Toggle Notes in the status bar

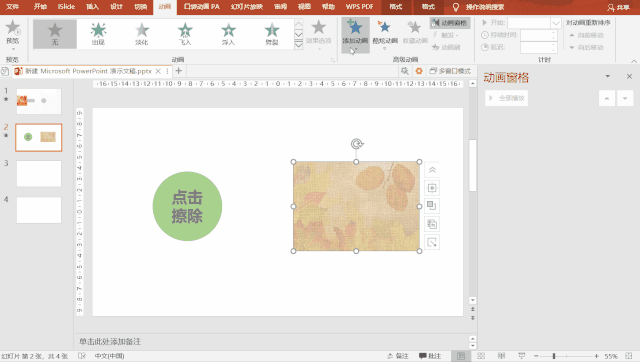398,356
